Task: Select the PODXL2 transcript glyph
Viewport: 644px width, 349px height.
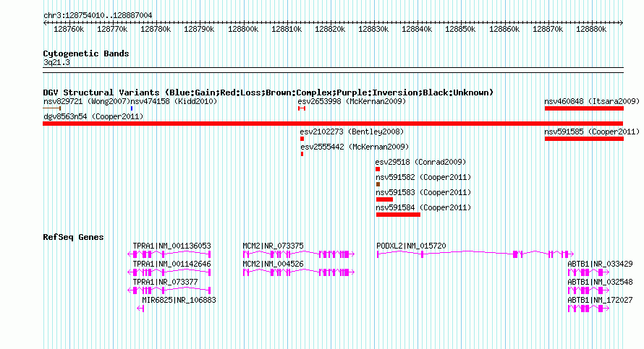Action: click(x=475, y=254)
